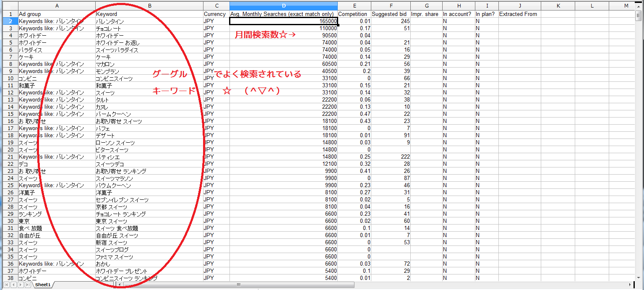Click the 'Suggested bid' header cell

point(391,14)
